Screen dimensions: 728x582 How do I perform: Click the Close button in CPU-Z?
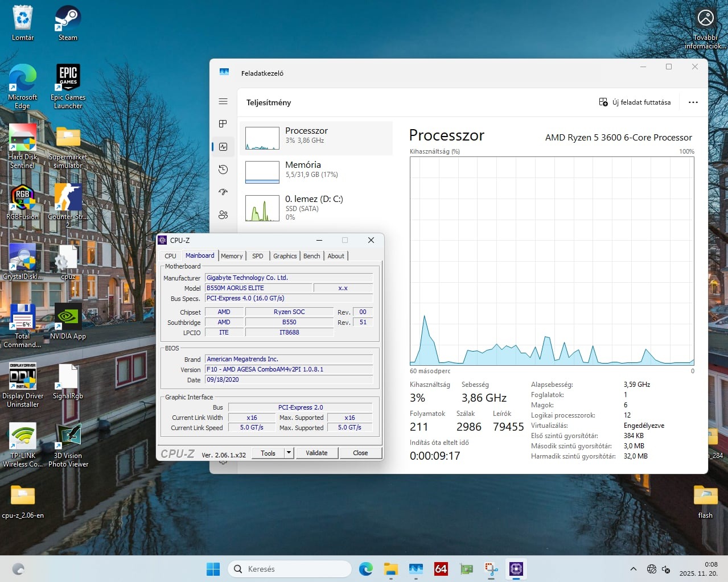click(360, 453)
